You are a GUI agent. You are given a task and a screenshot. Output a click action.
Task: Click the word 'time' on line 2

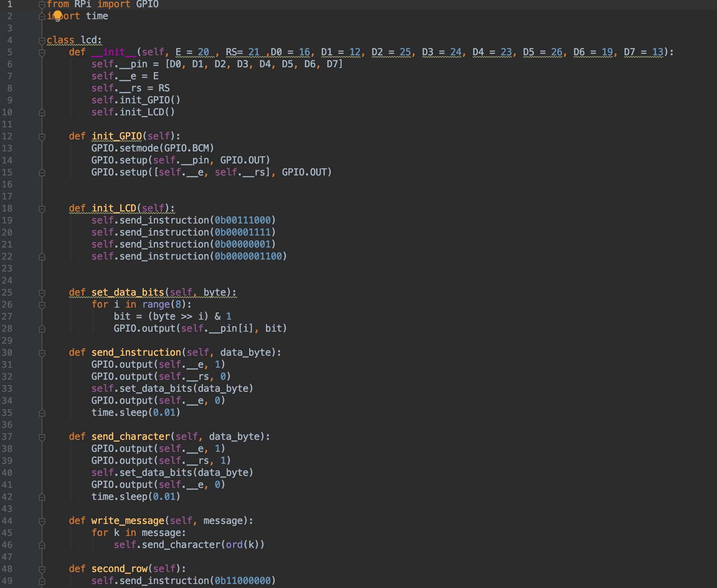pyautogui.click(x=97, y=16)
